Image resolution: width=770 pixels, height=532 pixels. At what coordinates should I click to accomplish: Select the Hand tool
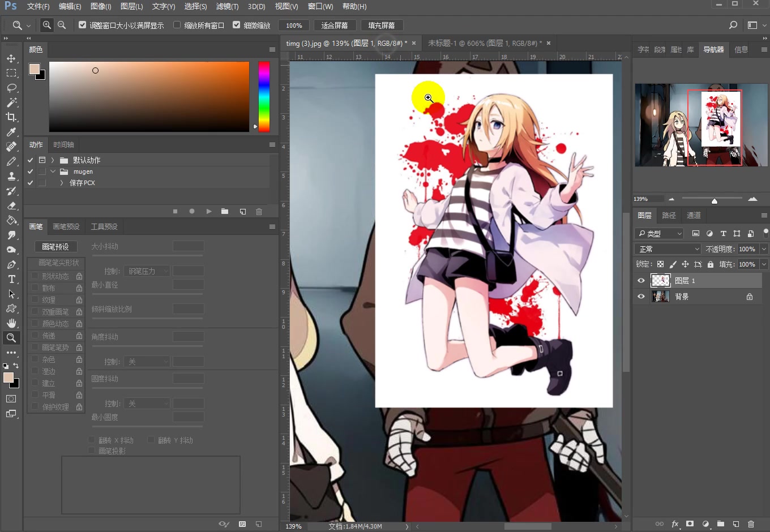pyautogui.click(x=11, y=323)
